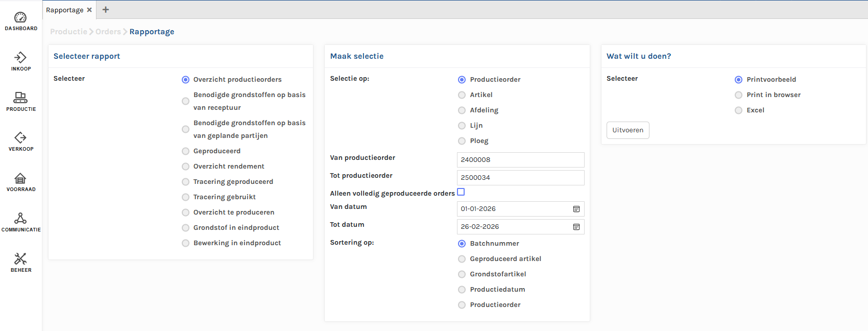The width and height of the screenshot is (868, 331).
Task: Close the Rapportage tab
Action: pyautogui.click(x=89, y=10)
